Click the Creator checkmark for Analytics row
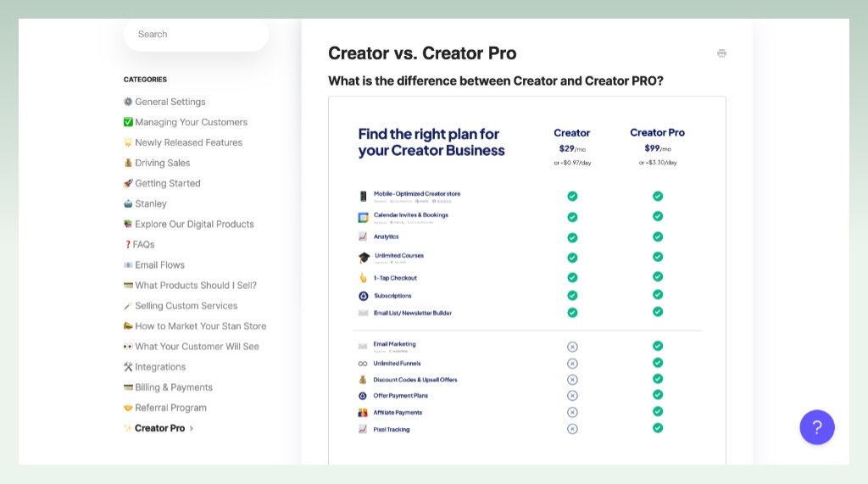The height and width of the screenshot is (484, 868). [x=572, y=237]
